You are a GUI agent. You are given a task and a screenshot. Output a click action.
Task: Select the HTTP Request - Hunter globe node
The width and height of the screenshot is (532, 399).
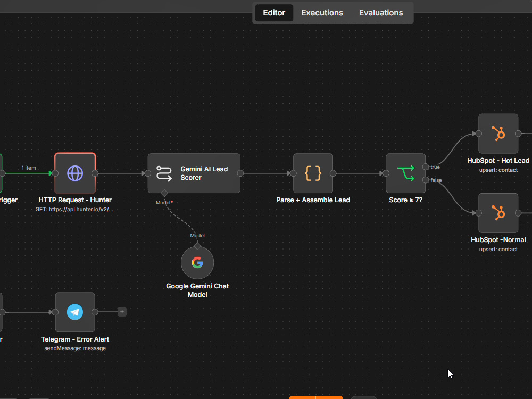coord(75,173)
